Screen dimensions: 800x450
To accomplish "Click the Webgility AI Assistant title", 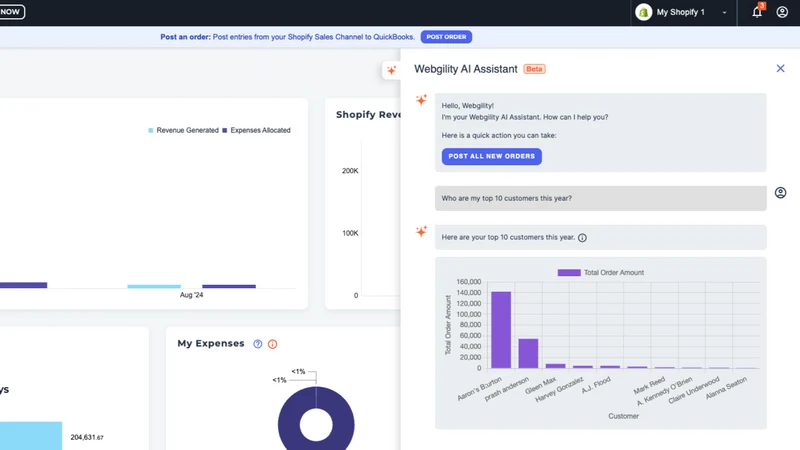I will tap(465, 69).
